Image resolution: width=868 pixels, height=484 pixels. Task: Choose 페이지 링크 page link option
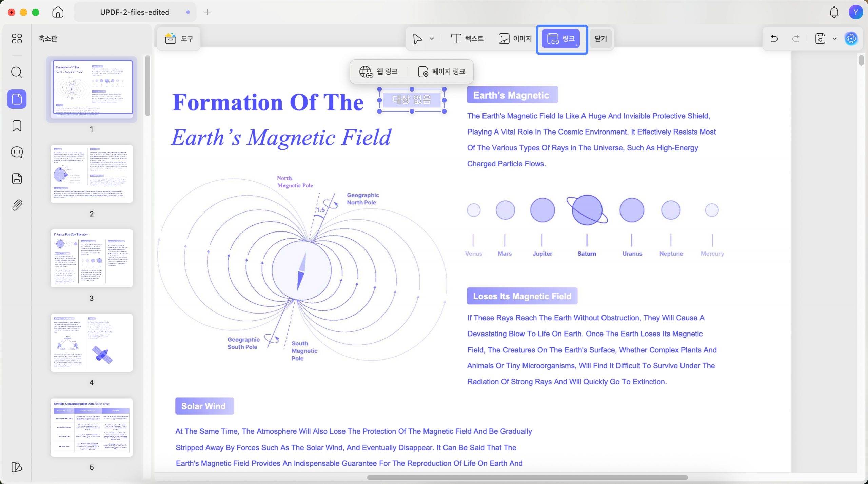442,72
